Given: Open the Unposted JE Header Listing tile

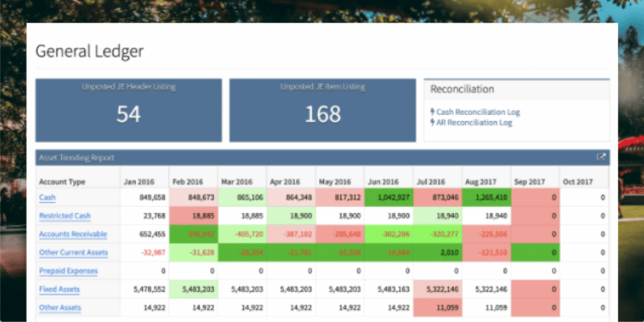Looking at the screenshot, I should tap(129, 111).
